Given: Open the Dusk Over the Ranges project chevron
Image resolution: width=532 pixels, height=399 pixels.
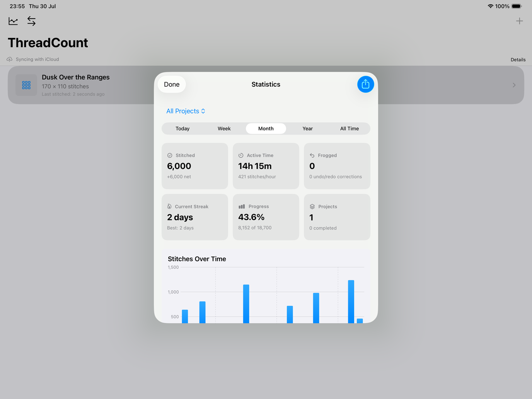Looking at the screenshot, I should pos(514,85).
